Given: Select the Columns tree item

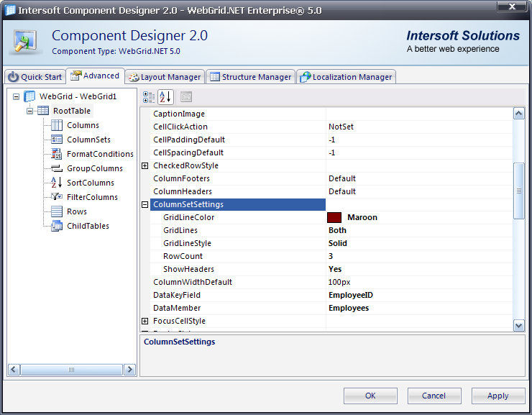Looking at the screenshot, I should click(83, 125).
